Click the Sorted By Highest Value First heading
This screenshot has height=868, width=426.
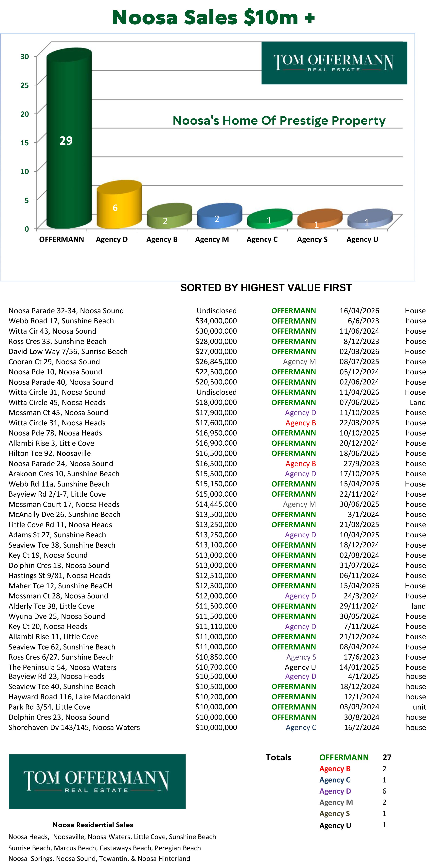pos(266,288)
